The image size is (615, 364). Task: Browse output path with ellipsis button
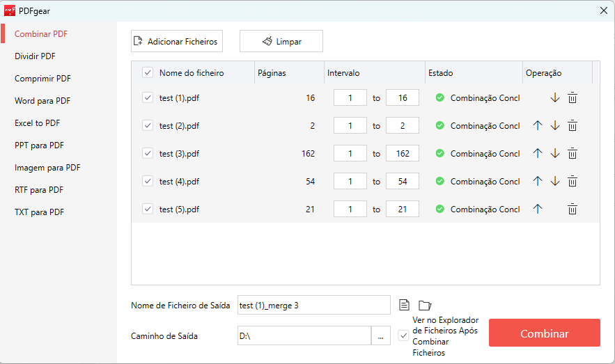(x=380, y=336)
